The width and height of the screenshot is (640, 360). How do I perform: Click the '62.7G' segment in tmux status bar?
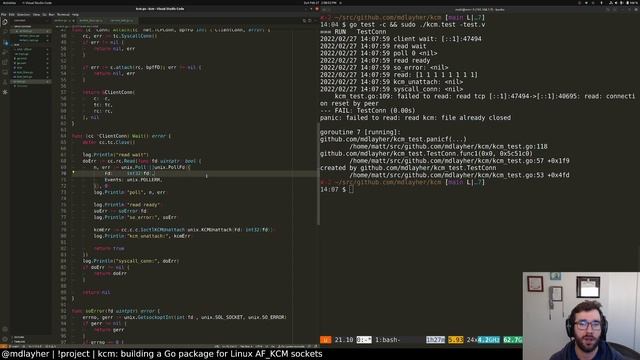512,340
